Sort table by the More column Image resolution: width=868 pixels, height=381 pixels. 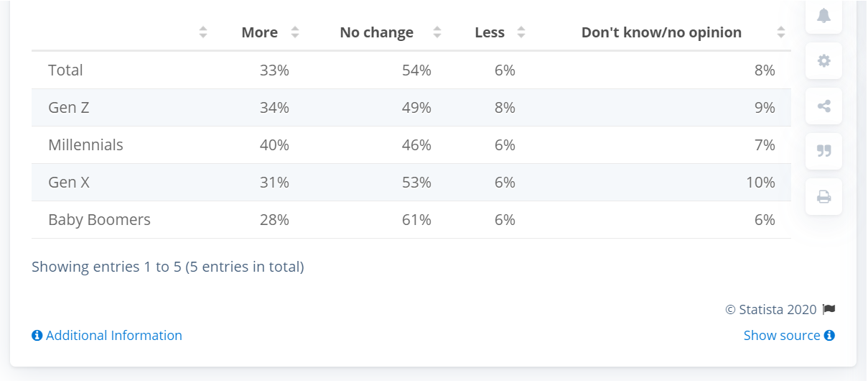tap(294, 32)
